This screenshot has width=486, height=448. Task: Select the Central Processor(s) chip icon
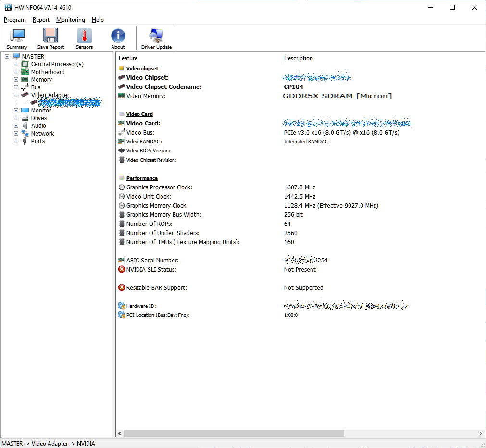(x=25, y=64)
